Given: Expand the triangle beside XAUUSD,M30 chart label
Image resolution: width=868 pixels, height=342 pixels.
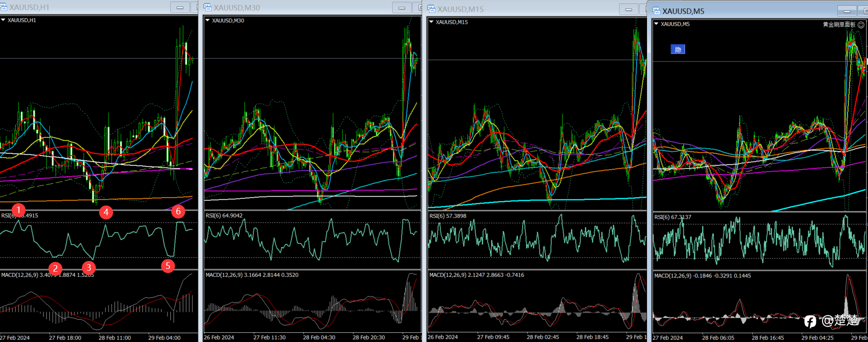Looking at the screenshot, I should pyautogui.click(x=208, y=21).
